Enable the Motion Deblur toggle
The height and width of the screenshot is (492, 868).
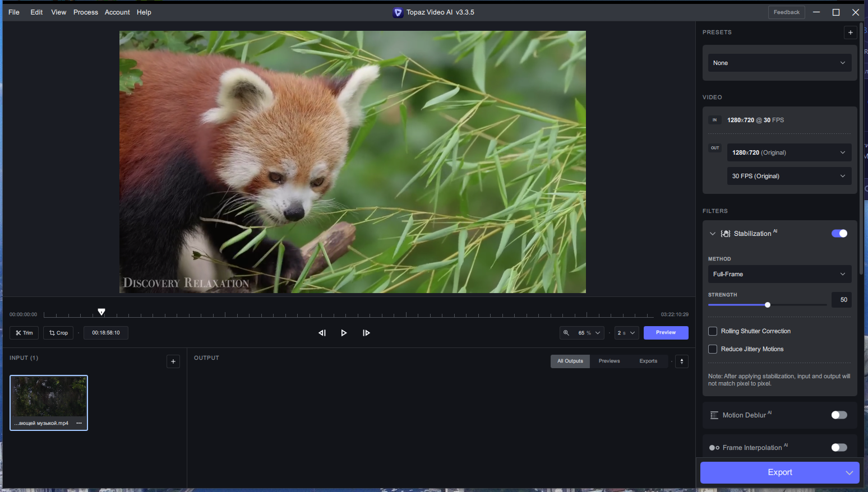[x=839, y=415]
